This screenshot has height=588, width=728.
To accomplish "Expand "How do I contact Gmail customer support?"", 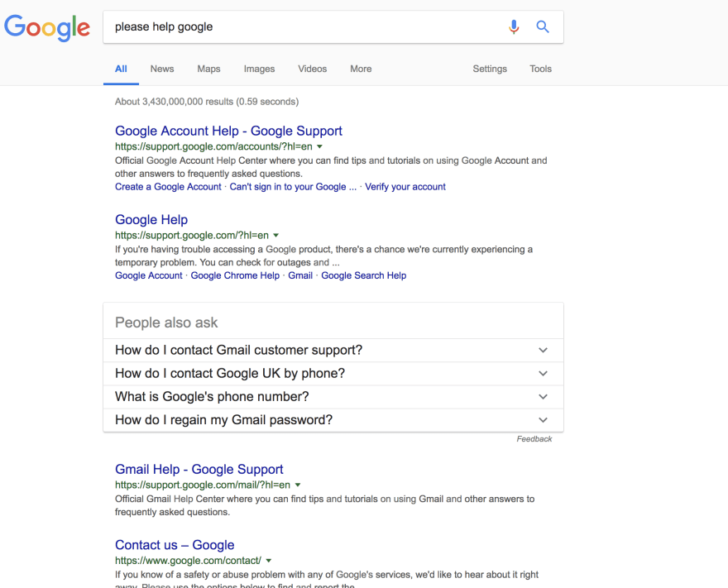I will click(x=333, y=351).
